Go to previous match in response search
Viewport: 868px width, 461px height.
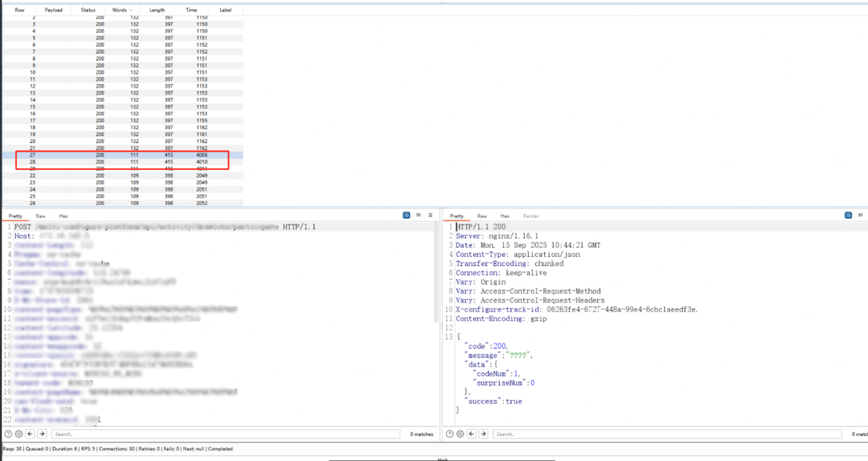point(472,434)
